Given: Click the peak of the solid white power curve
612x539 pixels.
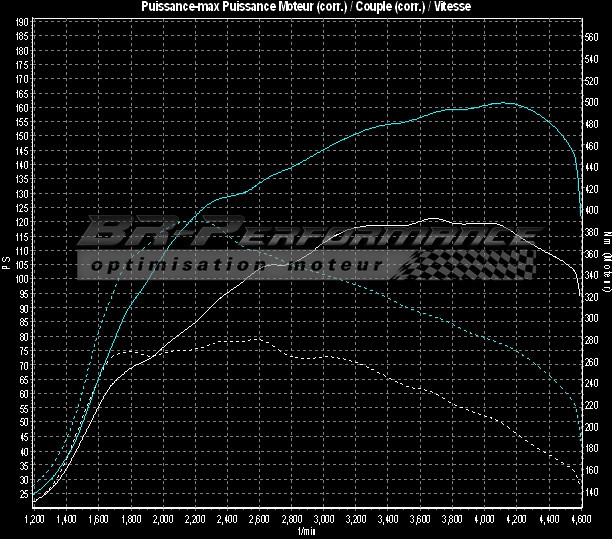Looking at the screenshot, I should 433,218.
